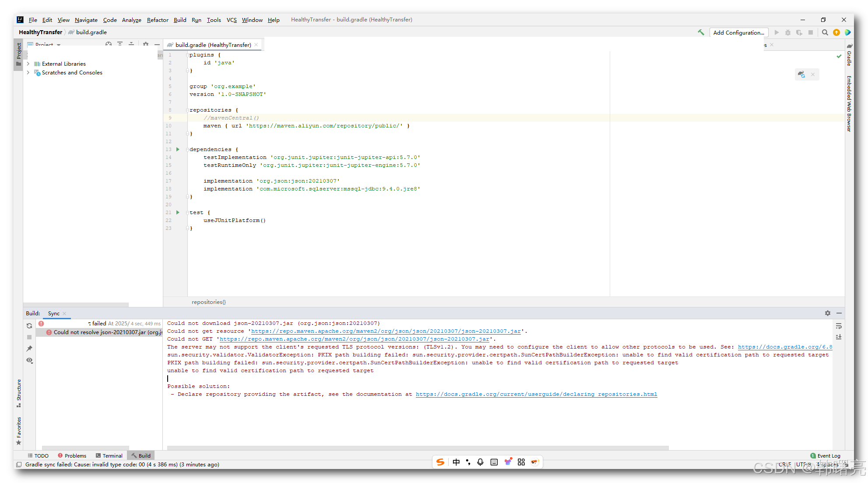Open the Project vertical tool window tab
868x483 pixels.
point(19,54)
